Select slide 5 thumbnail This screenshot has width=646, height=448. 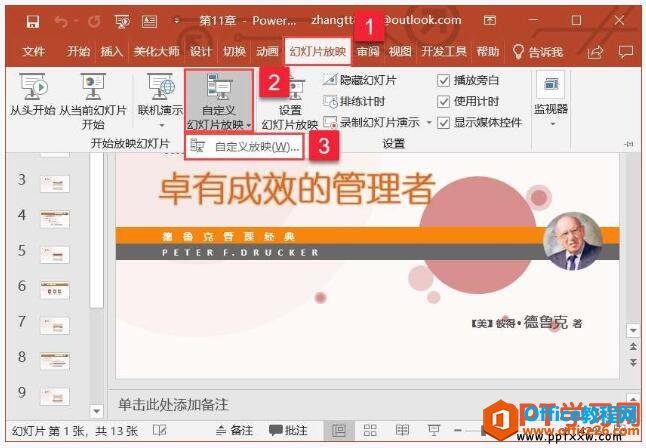pos(55,254)
